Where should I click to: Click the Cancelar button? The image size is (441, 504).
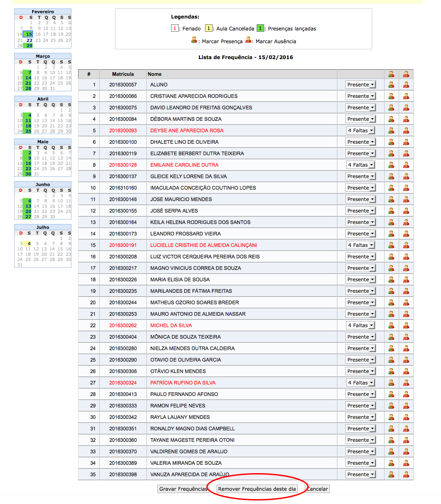(317, 489)
